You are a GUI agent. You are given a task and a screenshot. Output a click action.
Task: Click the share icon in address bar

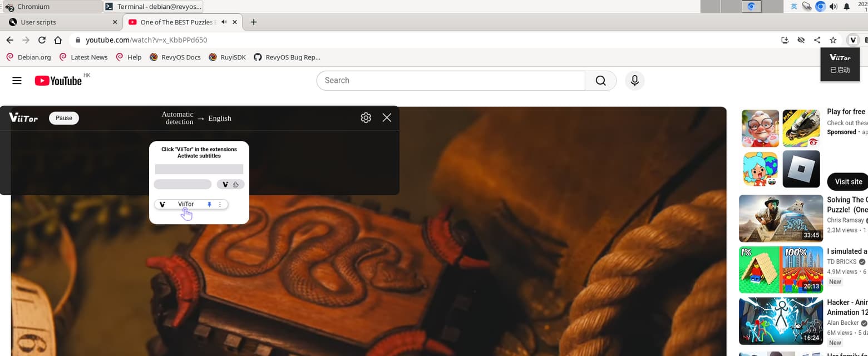pos(817,40)
